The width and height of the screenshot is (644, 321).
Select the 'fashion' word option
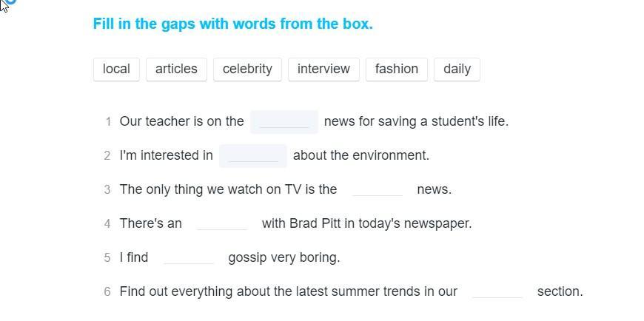[x=396, y=69]
